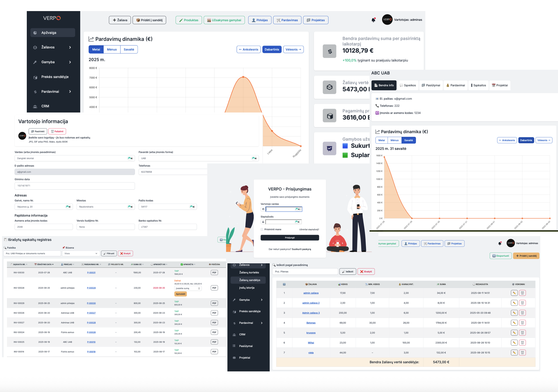Click the blue Sukurti legend swatch

click(345, 146)
